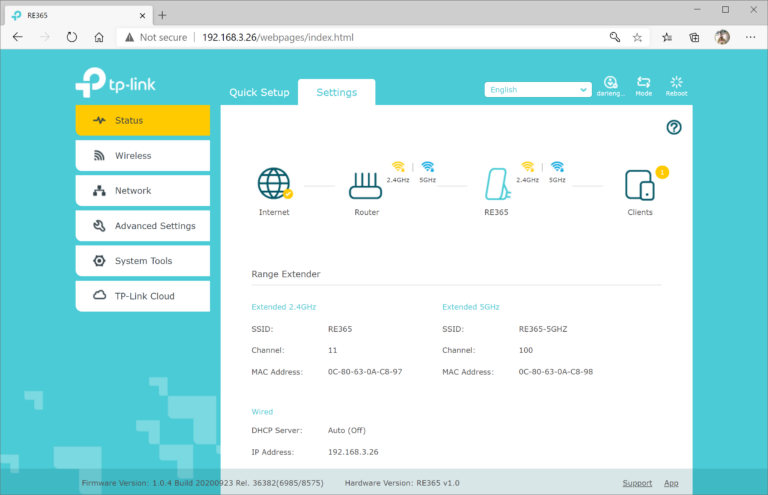Image resolution: width=768 pixels, height=495 pixels.
Task: Click the Network topology sidebar icon
Action: tap(99, 190)
